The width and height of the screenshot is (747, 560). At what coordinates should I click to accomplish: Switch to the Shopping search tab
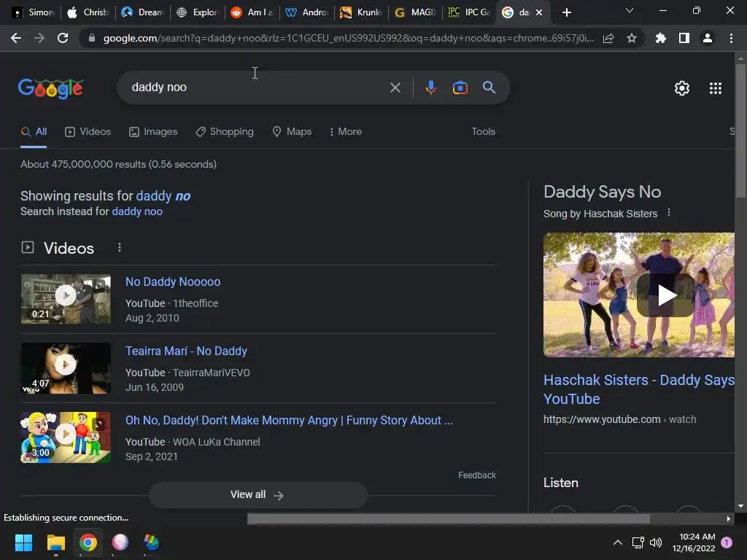click(x=225, y=132)
